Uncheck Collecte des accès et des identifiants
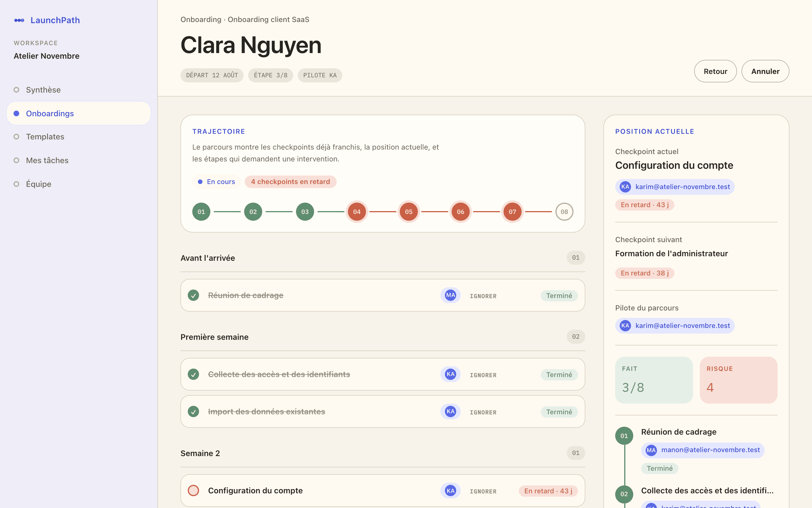 point(193,374)
